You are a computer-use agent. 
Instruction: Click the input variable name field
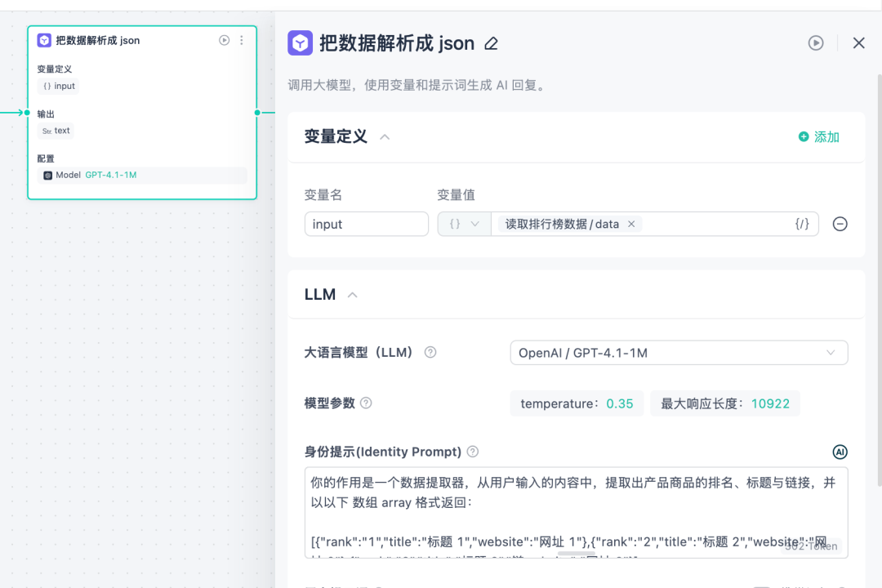pyautogui.click(x=366, y=224)
